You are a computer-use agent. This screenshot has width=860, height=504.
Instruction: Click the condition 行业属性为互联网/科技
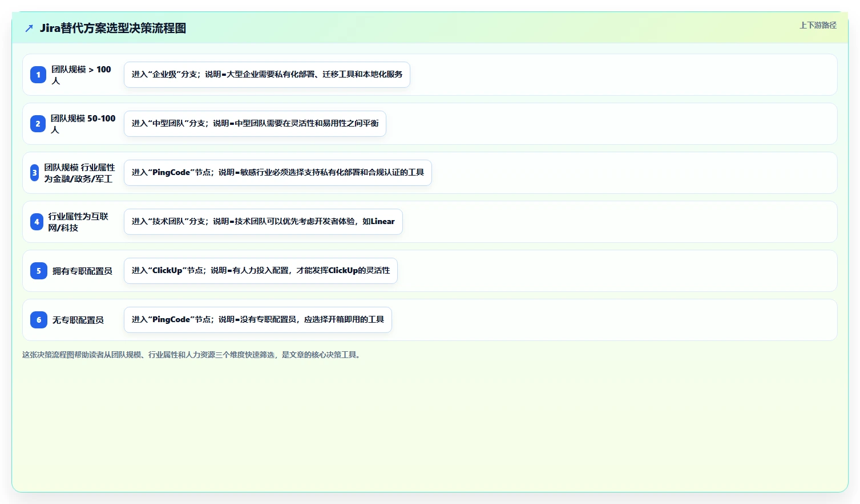pyautogui.click(x=78, y=222)
